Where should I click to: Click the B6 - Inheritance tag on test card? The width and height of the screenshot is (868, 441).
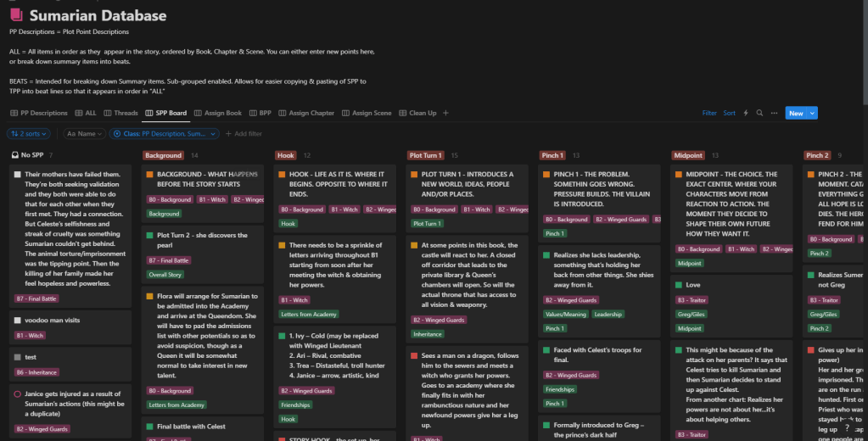(x=36, y=372)
